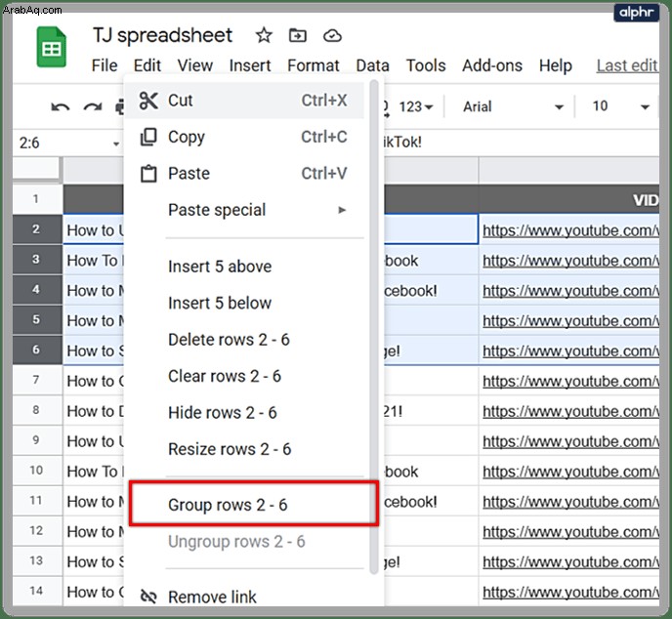Open the Data menu
Image resolution: width=672 pixels, height=619 pixels.
pos(372,65)
